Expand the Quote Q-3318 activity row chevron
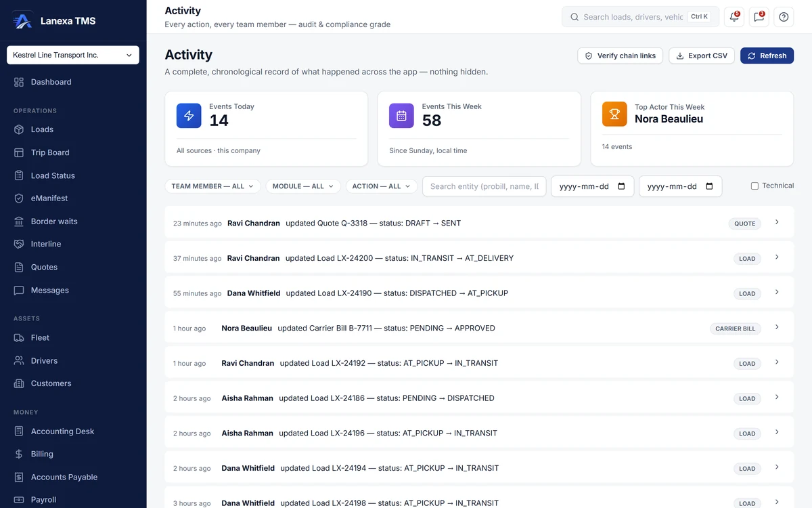The width and height of the screenshot is (812, 508). pos(777,222)
